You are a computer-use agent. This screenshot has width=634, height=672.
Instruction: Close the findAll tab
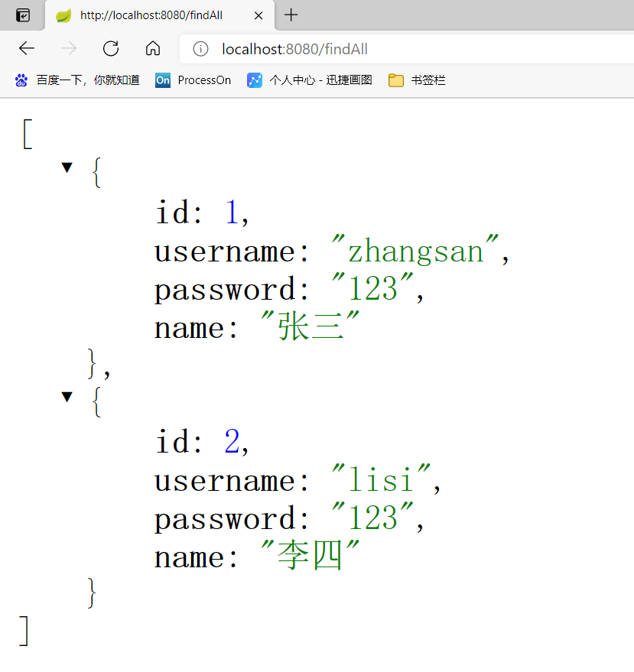pos(258,16)
